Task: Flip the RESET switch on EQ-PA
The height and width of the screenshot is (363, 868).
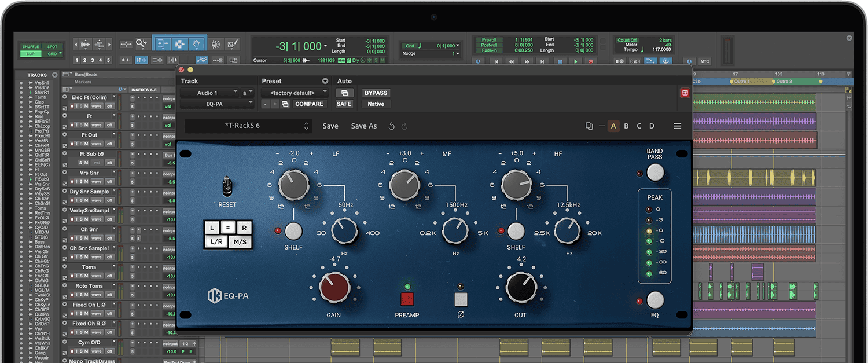Action: [227, 186]
